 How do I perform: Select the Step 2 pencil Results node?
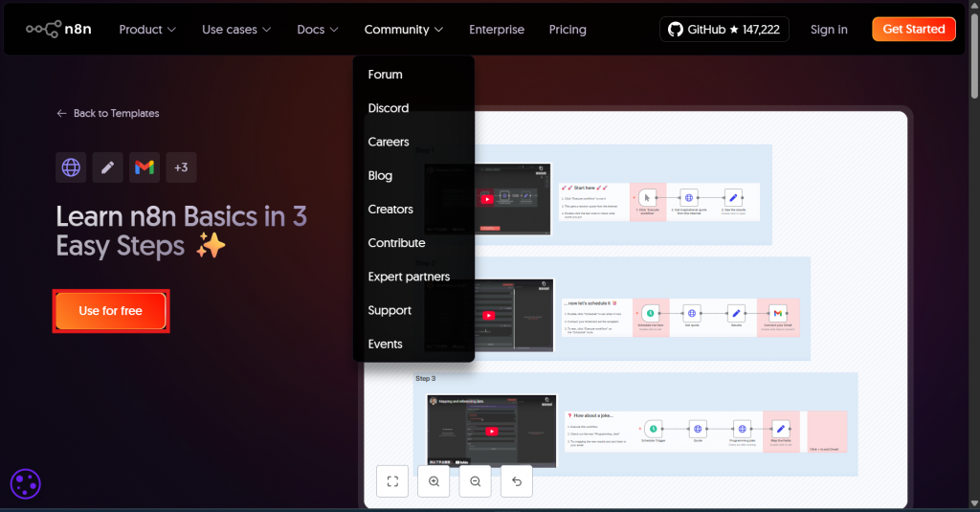coord(736,313)
